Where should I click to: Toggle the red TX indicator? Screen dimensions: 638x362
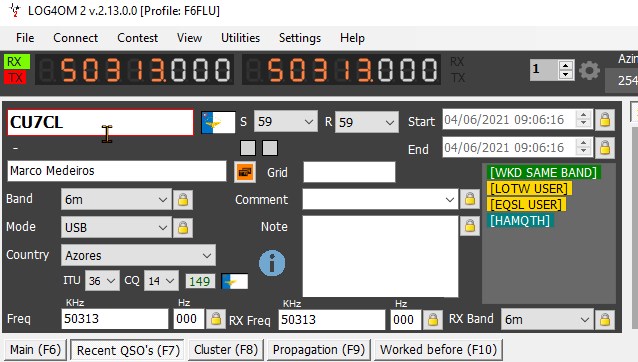[x=15, y=77]
